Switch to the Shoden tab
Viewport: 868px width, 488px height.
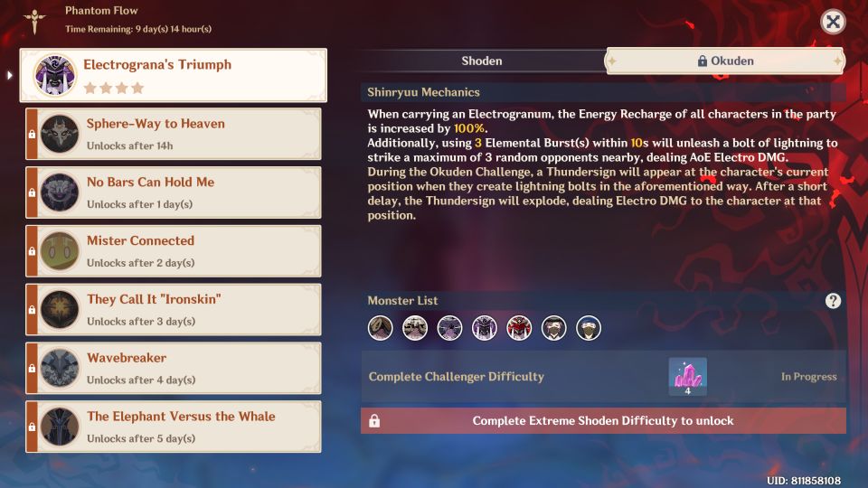[482, 61]
